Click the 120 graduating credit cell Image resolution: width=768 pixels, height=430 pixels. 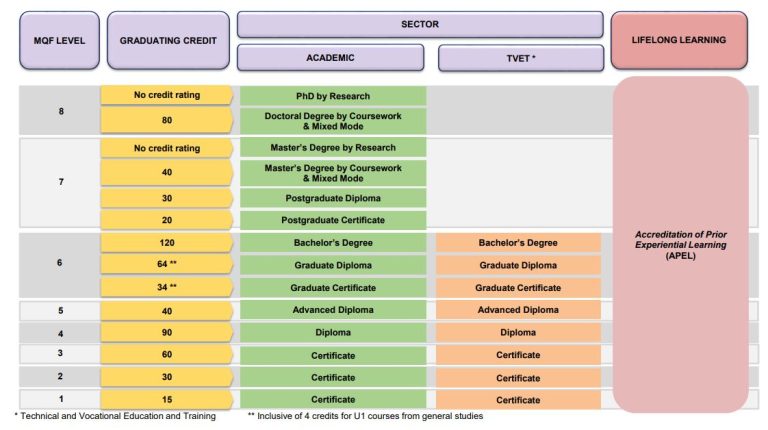click(x=167, y=243)
